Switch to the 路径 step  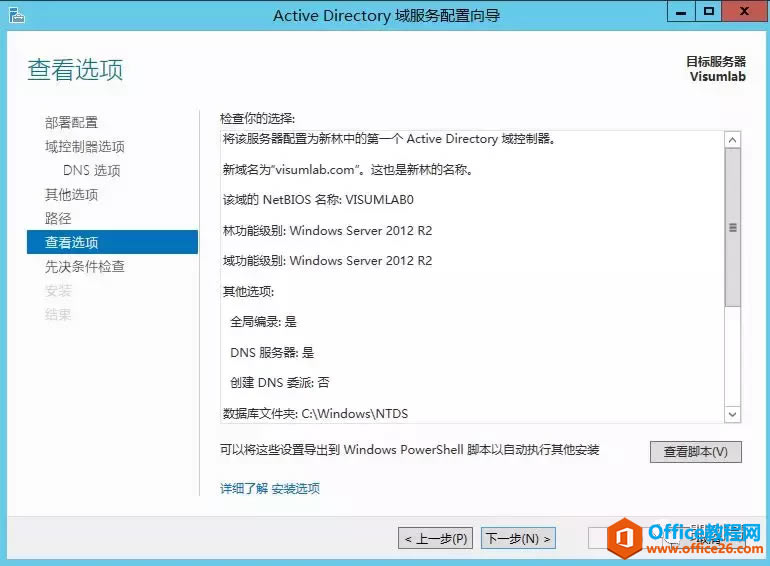click(58, 218)
